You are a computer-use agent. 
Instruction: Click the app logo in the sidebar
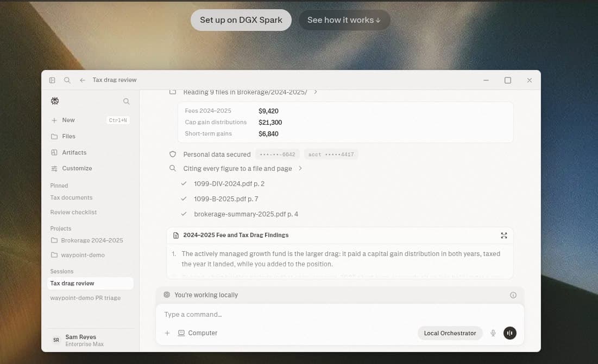tap(55, 101)
